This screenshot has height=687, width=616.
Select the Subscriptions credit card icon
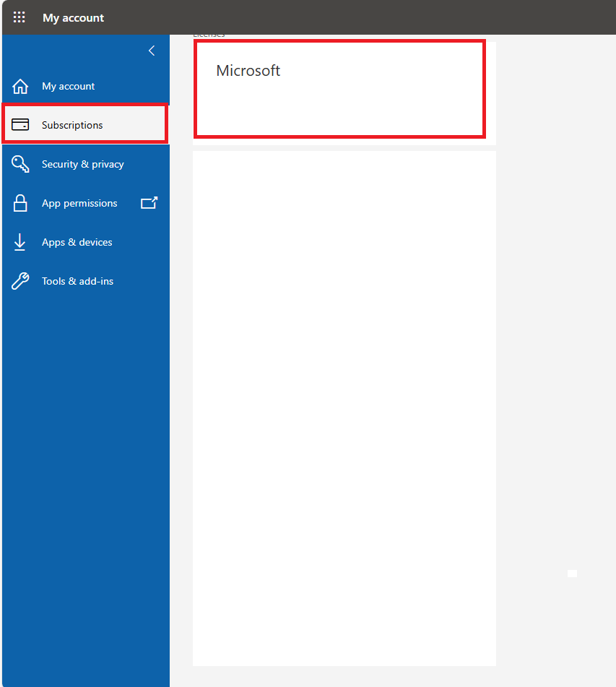click(x=20, y=125)
